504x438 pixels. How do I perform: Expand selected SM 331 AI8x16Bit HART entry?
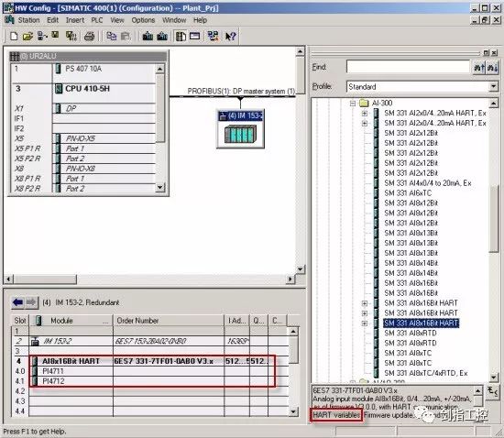[365, 323]
